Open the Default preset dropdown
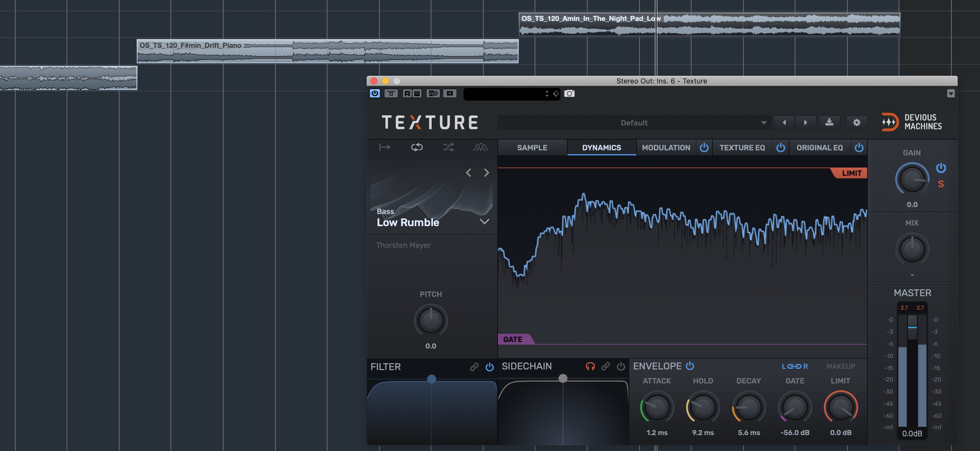The image size is (980, 451). [634, 123]
